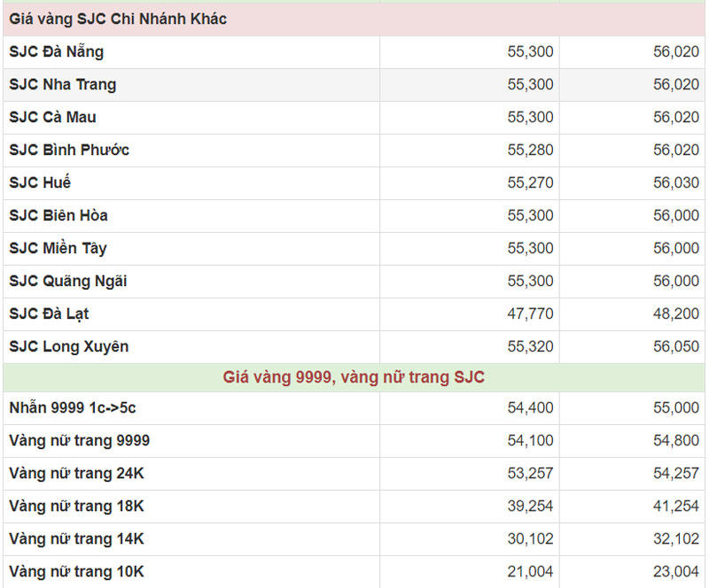Click SJC Bình Phước buy price 55,280
The image size is (709, 588).
(530, 150)
